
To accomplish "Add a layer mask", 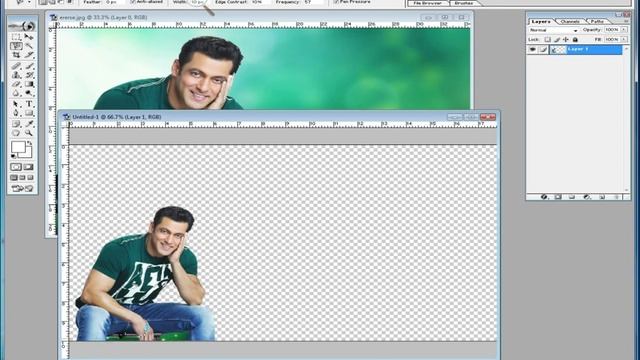I will point(558,197).
